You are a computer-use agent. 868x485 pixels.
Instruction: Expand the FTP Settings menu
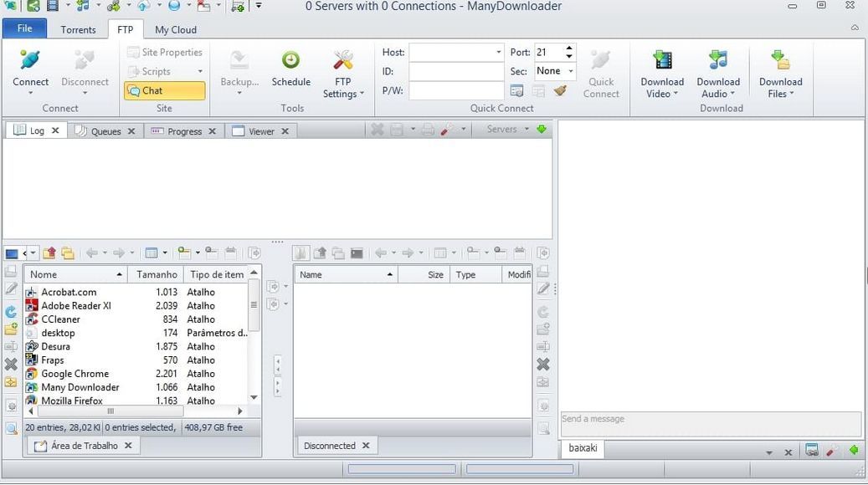(x=343, y=74)
